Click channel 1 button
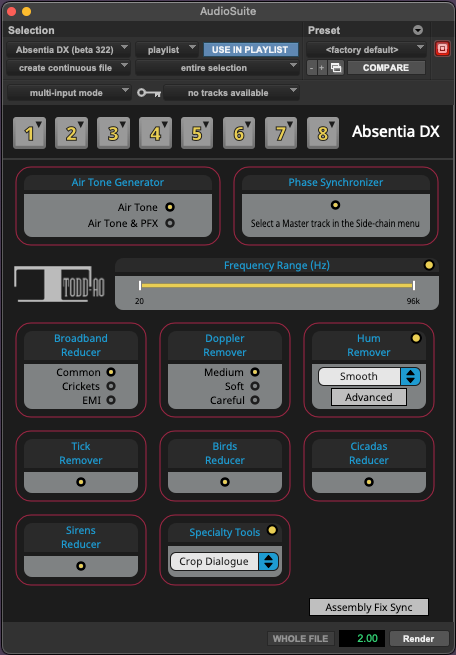The width and height of the screenshot is (456, 655). (x=29, y=133)
